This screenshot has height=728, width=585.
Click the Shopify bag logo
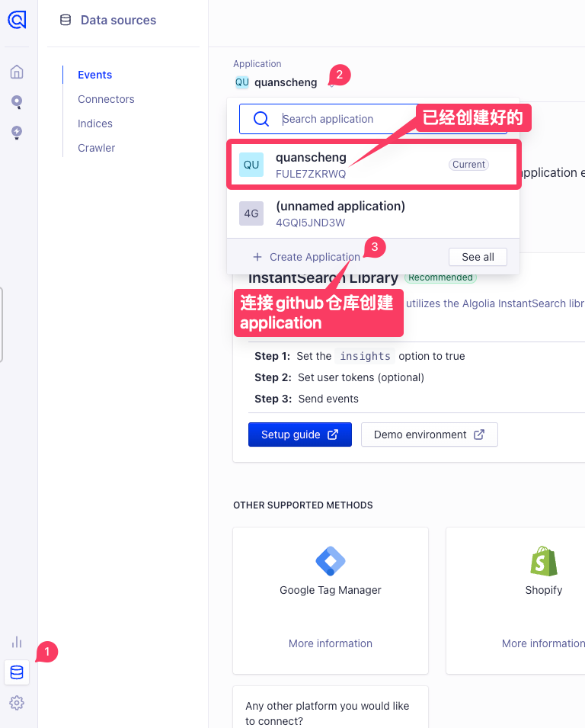[x=544, y=561]
